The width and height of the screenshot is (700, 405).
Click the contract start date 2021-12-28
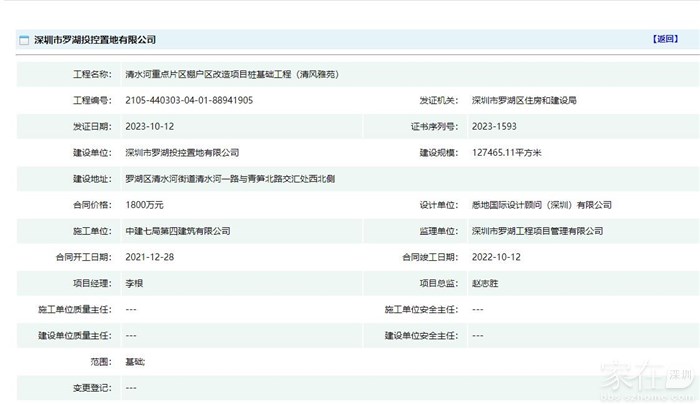pos(149,257)
